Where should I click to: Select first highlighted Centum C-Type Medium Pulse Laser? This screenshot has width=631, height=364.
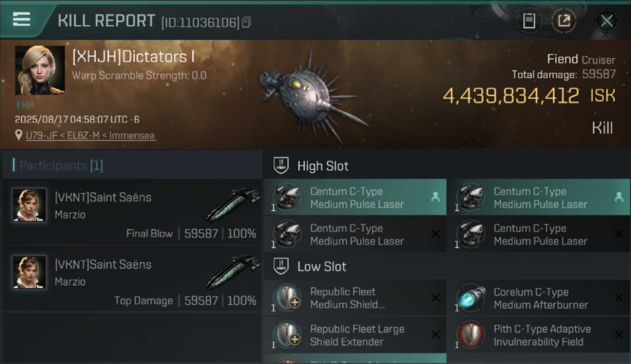tap(355, 197)
